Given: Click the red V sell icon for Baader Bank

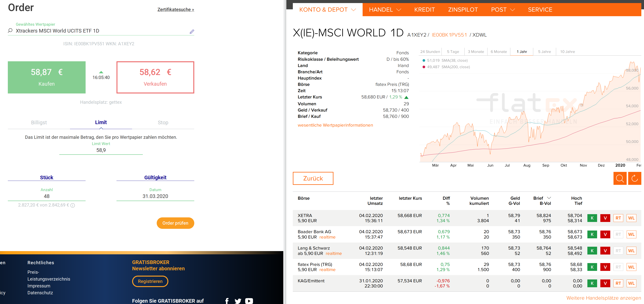Looking at the screenshot, I should [605, 234].
